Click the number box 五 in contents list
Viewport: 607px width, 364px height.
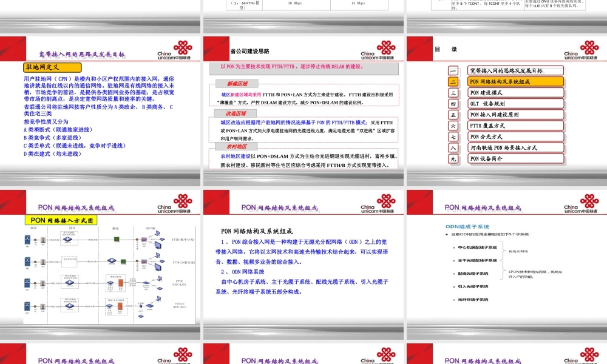[x=453, y=115]
